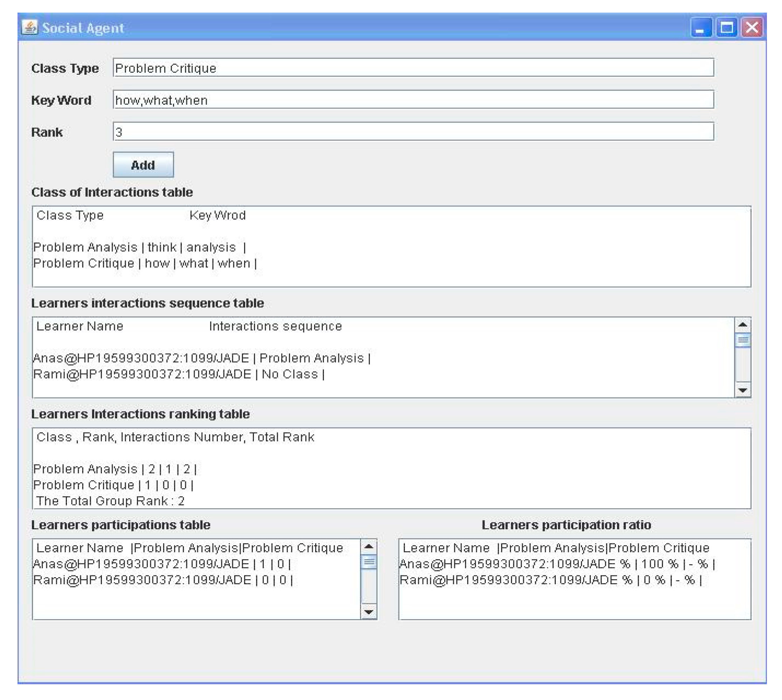Click the Problem Analysis think analysis row
Screen dimensions: 782x700
tap(139, 247)
